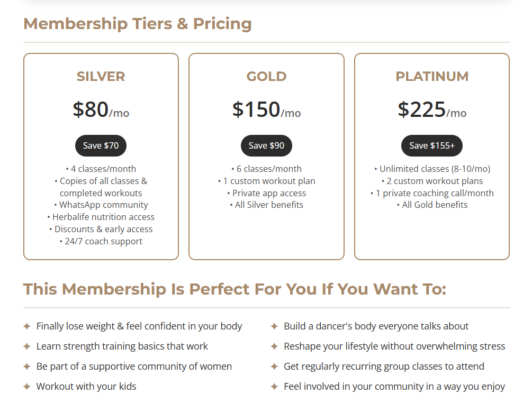This screenshot has width=532, height=403.
Task: Select the "Save $155+" badge
Action: [431, 145]
